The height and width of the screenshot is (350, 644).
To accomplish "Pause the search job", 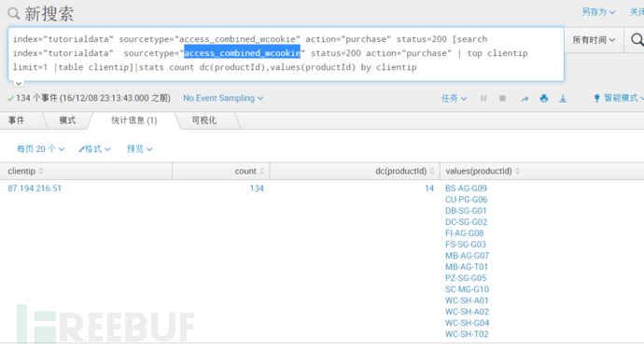I will point(483,98).
